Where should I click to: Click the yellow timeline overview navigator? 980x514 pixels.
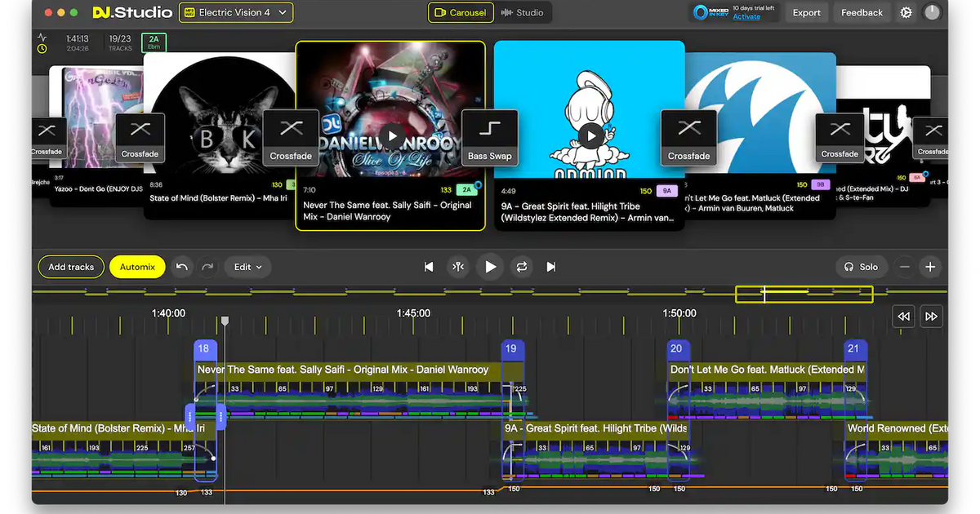pyautogui.click(x=804, y=294)
